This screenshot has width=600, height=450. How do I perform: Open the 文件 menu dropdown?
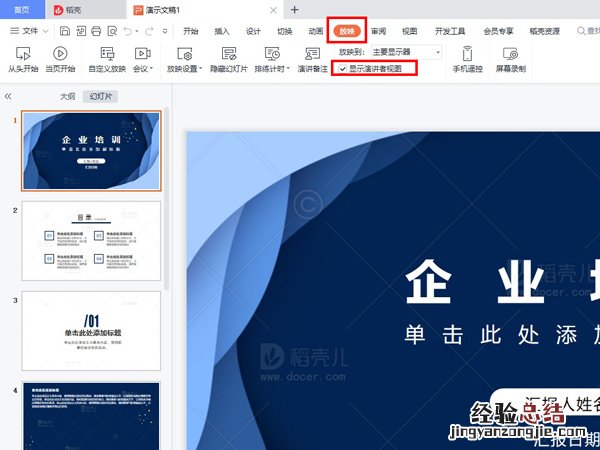pyautogui.click(x=29, y=31)
